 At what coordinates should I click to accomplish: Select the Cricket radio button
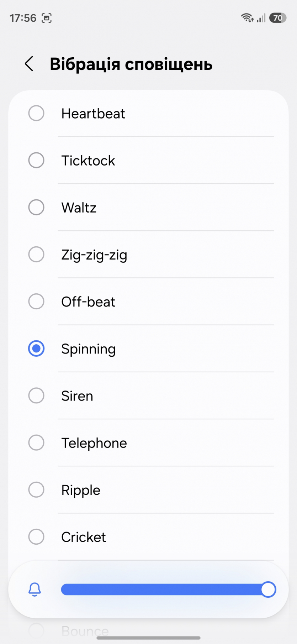pyautogui.click(x=36, y=537)
